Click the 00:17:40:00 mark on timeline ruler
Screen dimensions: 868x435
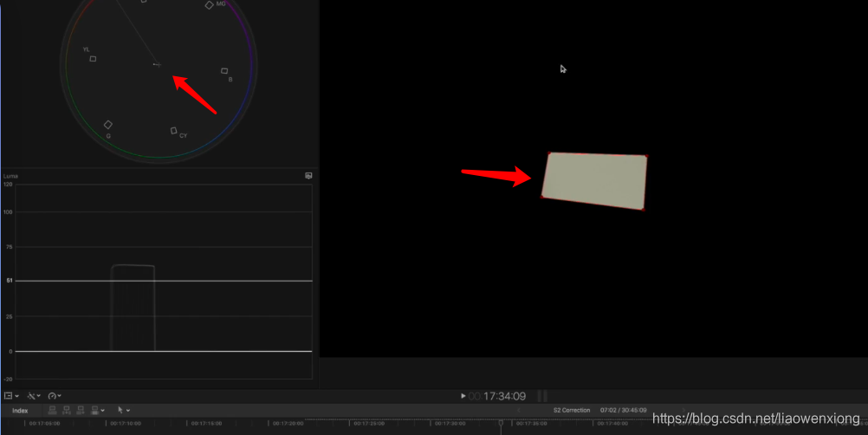click(x=612, y=424)
